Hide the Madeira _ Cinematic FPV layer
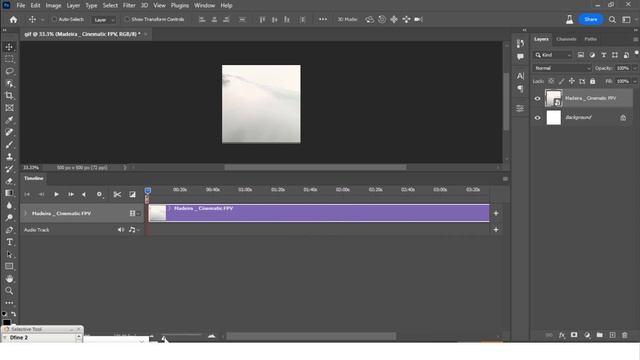Image resolution: width=640 pixels, height=360 pixels. (x=537, y=98)
